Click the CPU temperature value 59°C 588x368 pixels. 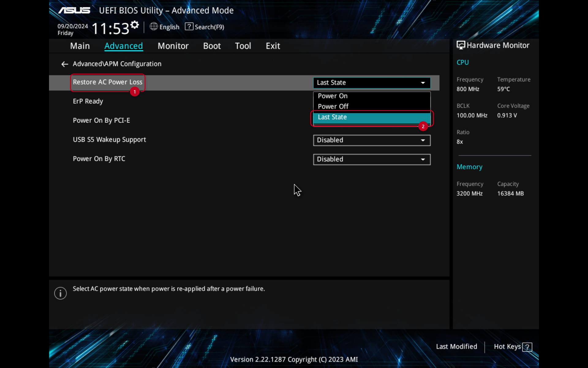click(503, 89)
